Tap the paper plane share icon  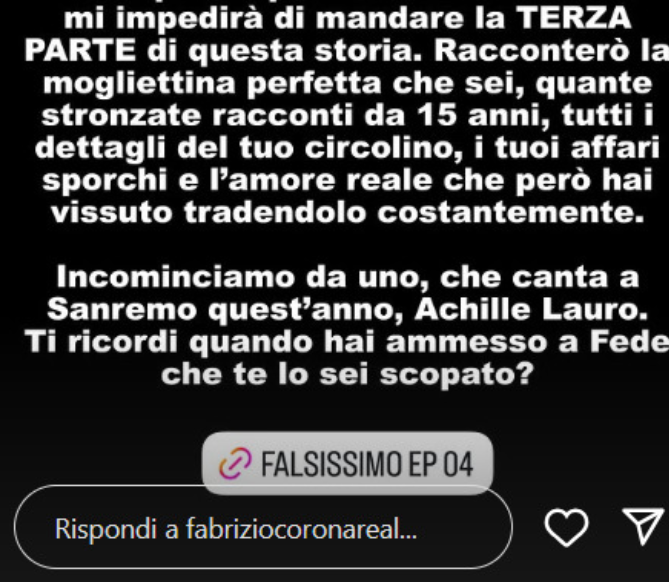tap(643, 526)
